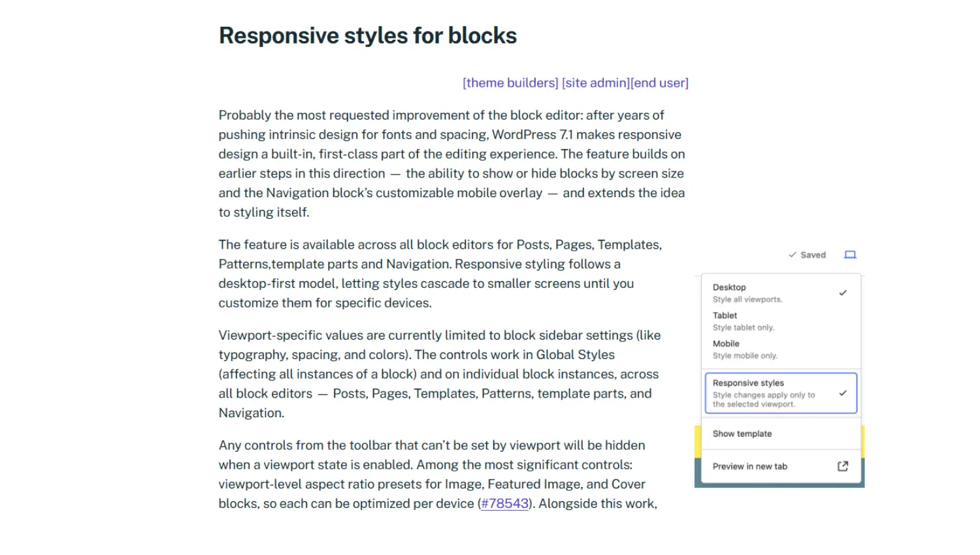Click the paragraph starting 'Probably the most requested'
The image size is (980, 555).
click(x=452, y=163)
